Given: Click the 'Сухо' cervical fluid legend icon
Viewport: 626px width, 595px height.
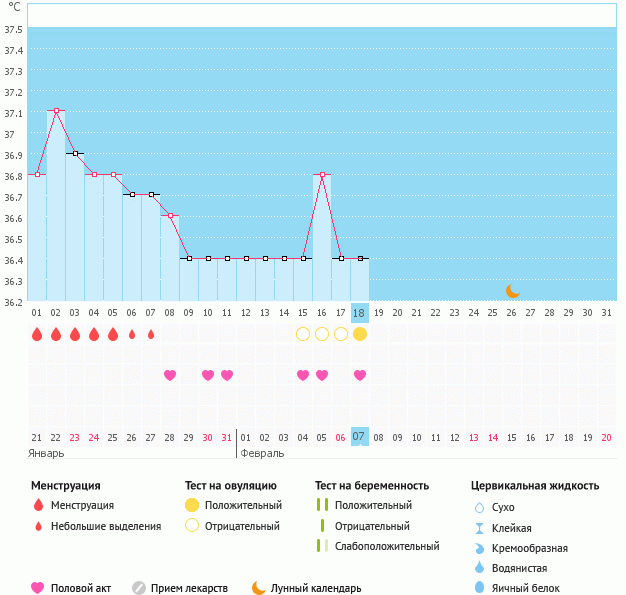Looking at the screenshot, I should [479, 508].
